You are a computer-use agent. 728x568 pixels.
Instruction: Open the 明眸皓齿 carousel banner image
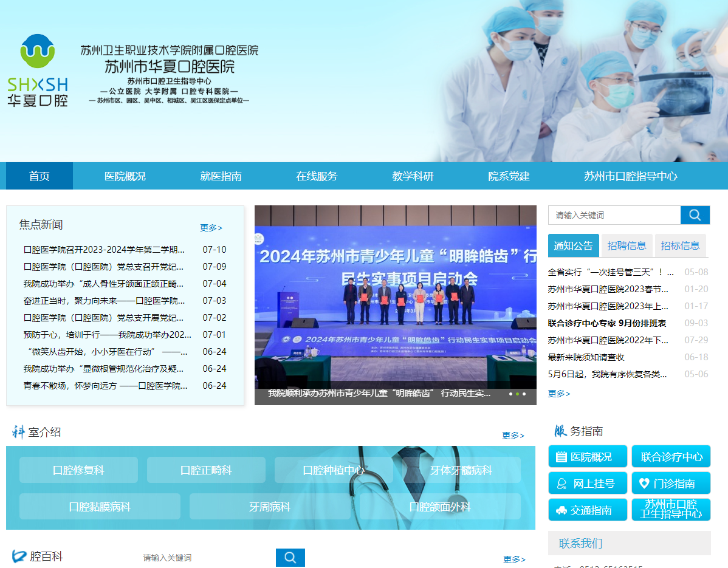396,297
